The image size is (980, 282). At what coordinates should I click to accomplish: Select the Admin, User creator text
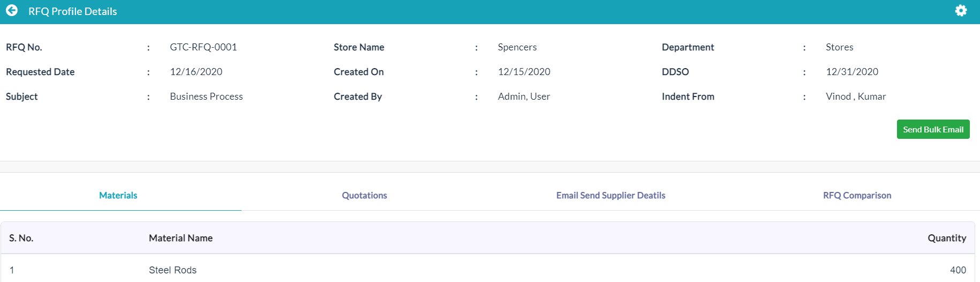(x=524, y=97)
